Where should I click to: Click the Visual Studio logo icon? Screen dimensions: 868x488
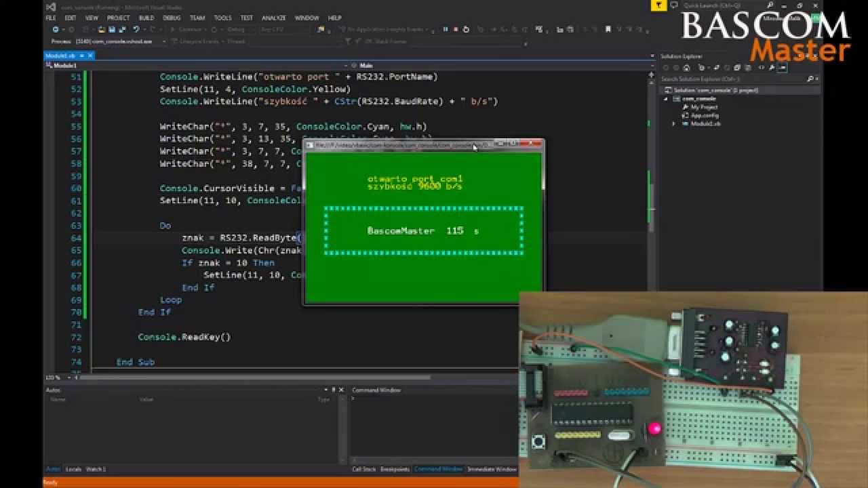(x=51, y=6)
